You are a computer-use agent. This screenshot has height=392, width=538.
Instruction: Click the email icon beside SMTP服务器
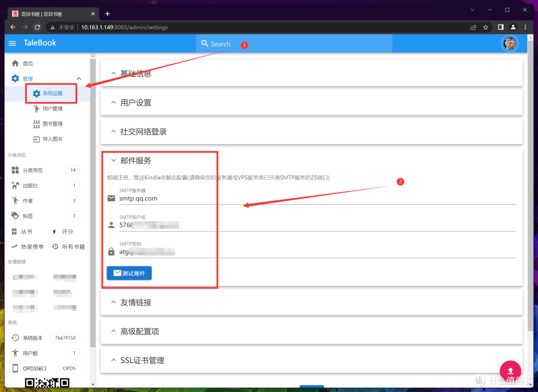111,198
